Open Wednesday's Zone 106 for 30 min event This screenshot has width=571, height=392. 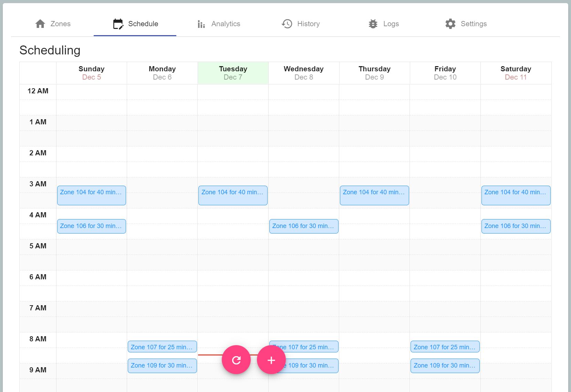[304, 226]
